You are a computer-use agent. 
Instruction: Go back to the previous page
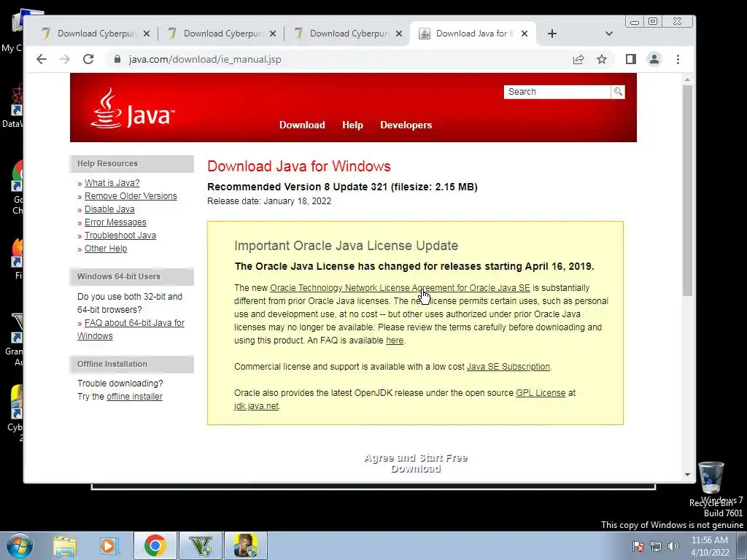click(42, 60)
